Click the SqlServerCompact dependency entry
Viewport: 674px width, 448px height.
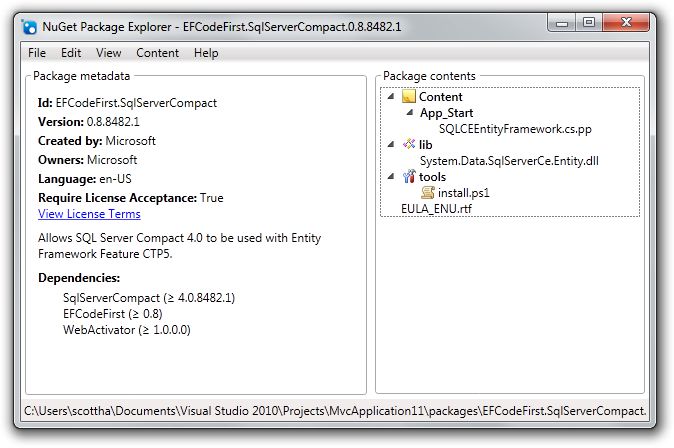[149, 298]
